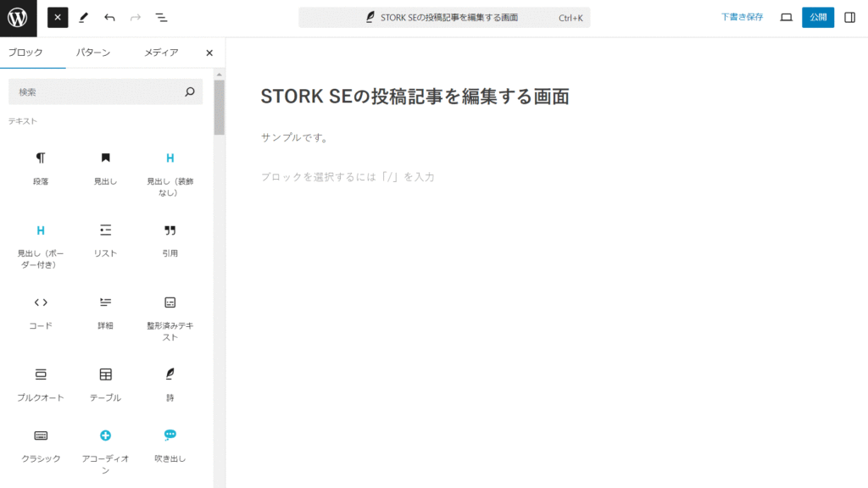Select the pencil edit tool
The image size is (868, 488).
pos(84,18)
